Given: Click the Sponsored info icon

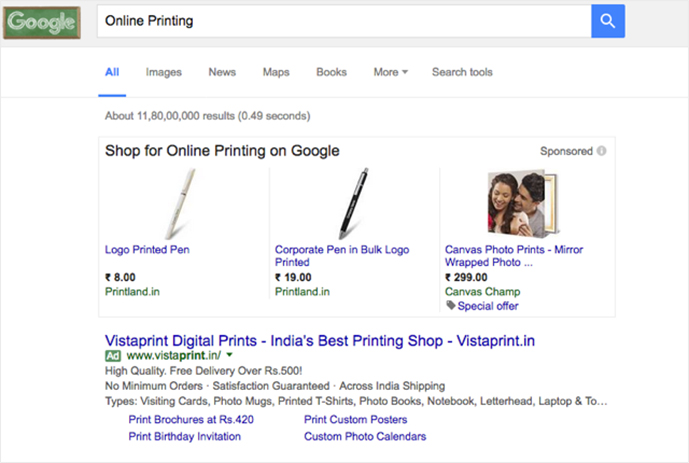Looking at the screenshot, I should [x=602, y=152].
